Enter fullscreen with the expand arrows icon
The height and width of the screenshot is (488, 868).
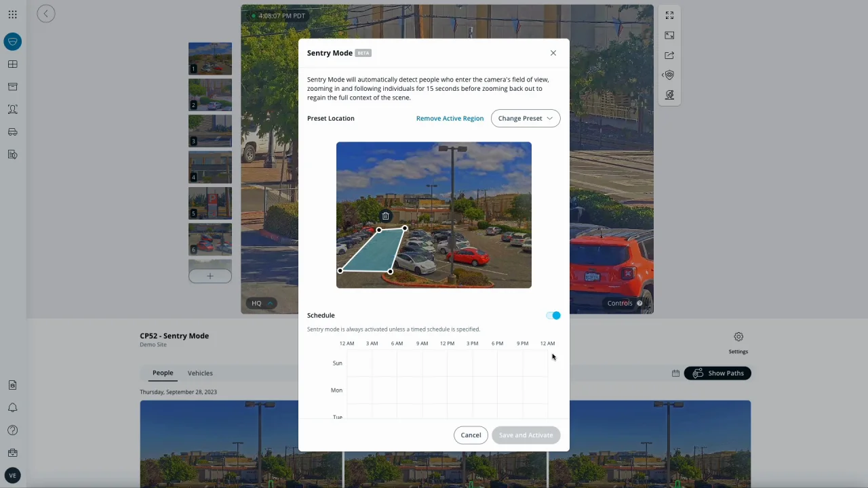[669, 15]
